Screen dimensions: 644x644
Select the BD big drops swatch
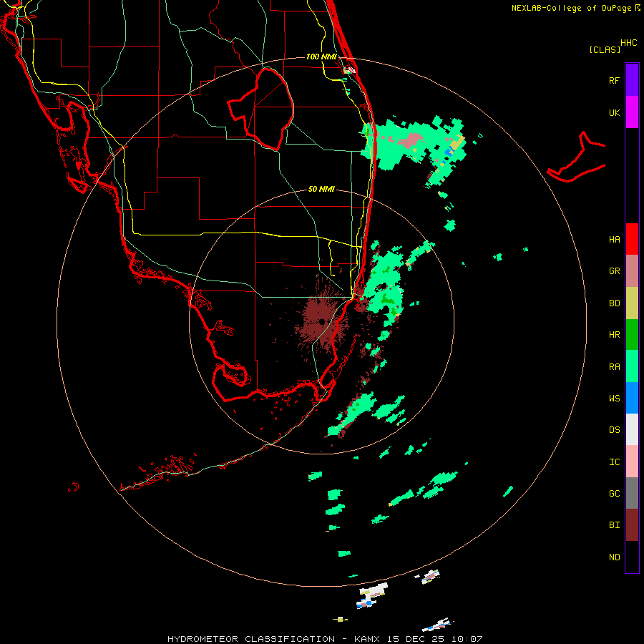pyautogui.click(x=632, y=303)
